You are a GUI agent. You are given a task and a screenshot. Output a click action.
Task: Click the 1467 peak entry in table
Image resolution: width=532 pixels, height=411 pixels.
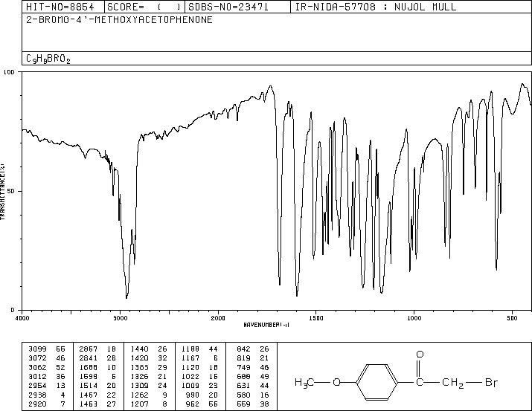(x=97, y=395)
